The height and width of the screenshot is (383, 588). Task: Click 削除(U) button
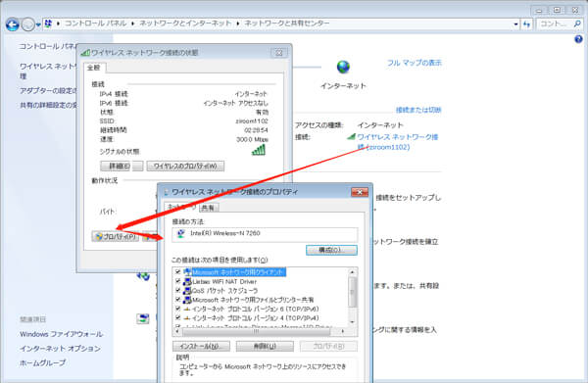pos(265,347)
